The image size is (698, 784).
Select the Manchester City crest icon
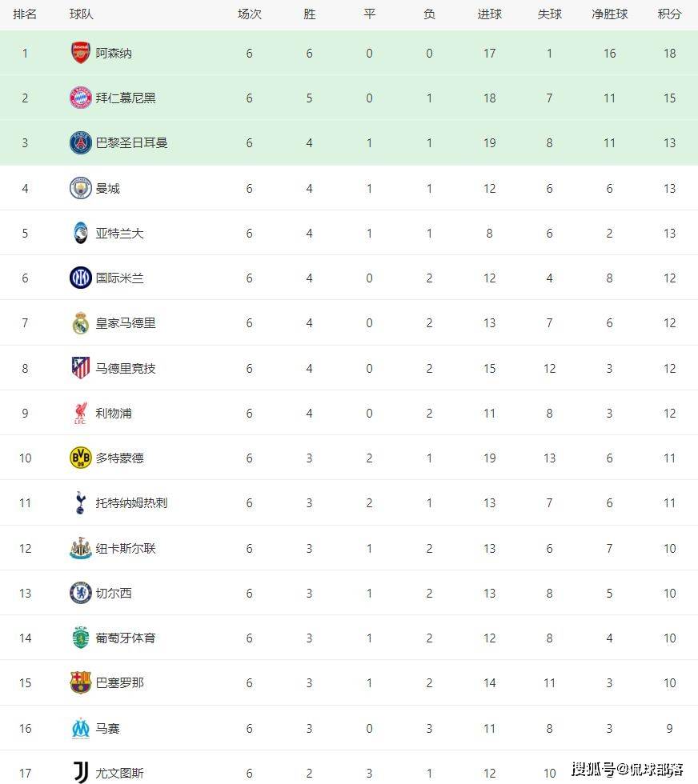click(x=81, y=189)
